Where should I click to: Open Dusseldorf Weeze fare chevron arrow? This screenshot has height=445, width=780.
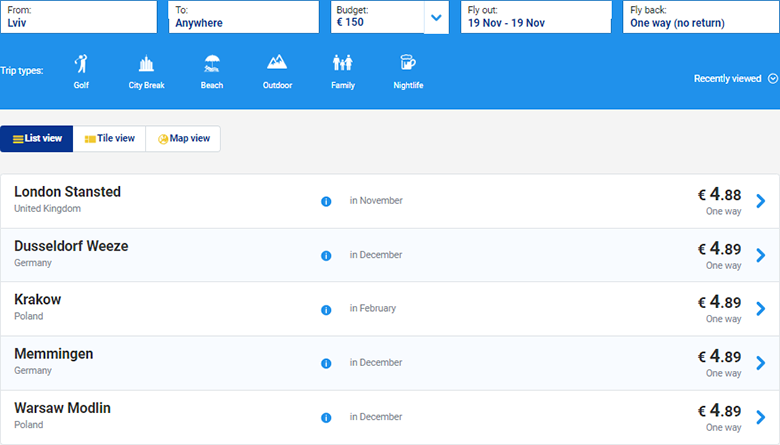coord(761,255)
